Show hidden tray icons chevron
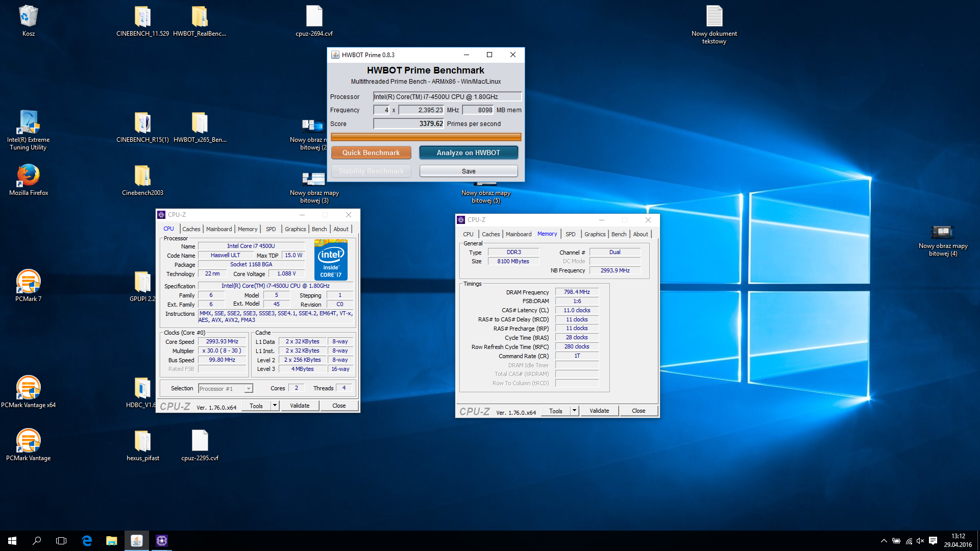Viewport: 980px width, 551px height. (884, 541)
